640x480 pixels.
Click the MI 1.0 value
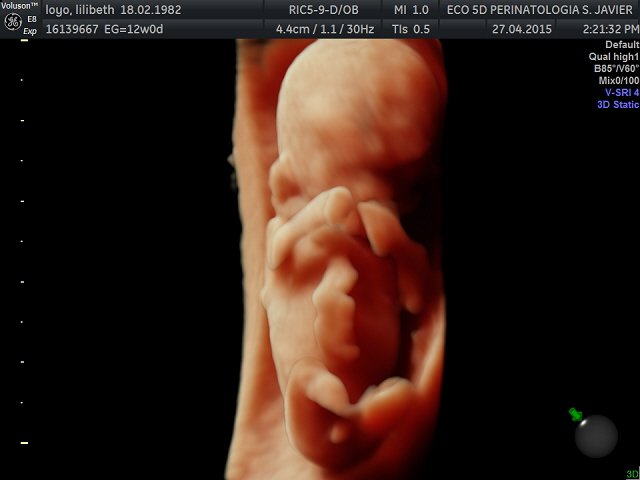[411, 10]
